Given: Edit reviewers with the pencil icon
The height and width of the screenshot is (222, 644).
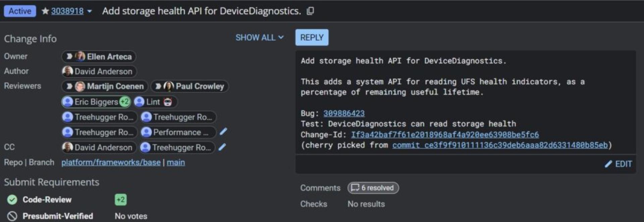Looking at the screenshot, I should [x=223, y=132].
